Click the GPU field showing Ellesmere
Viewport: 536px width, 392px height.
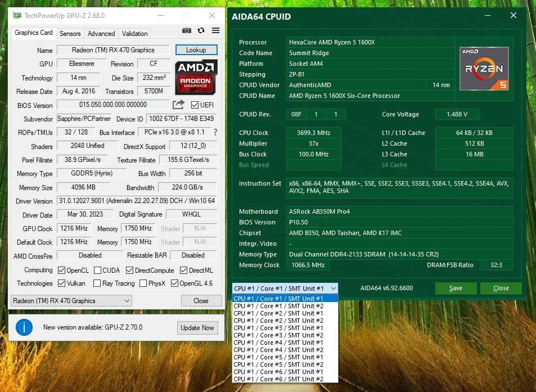pos(82,64)
